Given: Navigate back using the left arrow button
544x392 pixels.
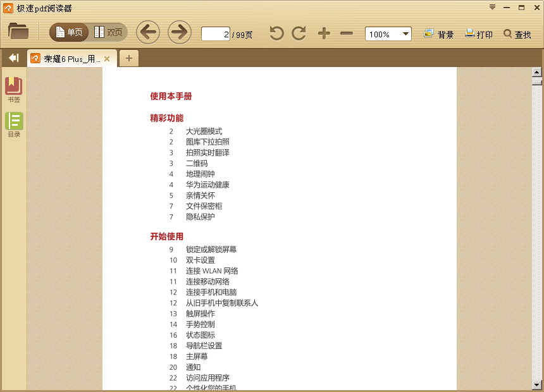Looking at the screenshot, I should pos(148,32).
